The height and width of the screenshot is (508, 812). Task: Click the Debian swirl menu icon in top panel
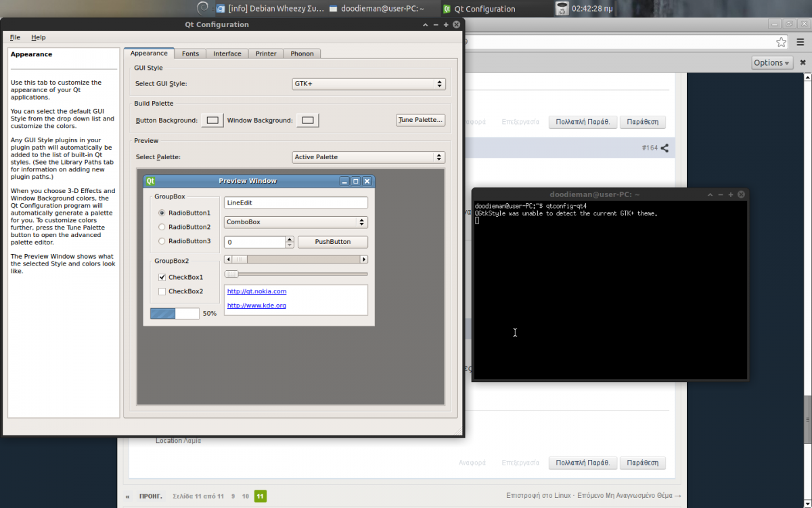[202, 8]
